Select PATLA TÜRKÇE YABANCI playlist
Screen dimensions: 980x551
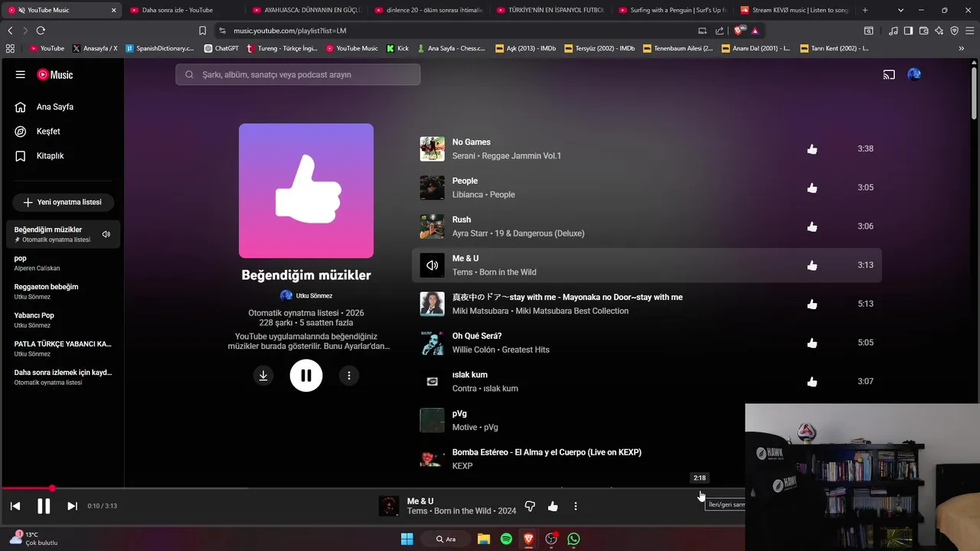click(62, 348)
